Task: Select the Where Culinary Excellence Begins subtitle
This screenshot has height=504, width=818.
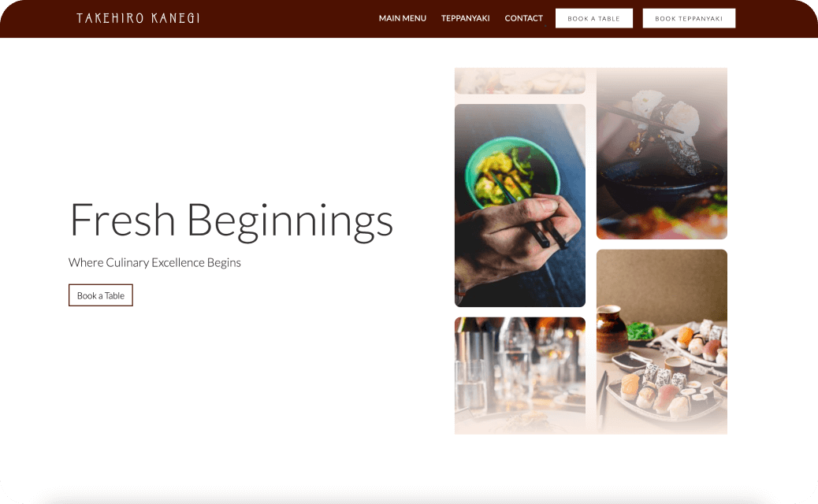Action: (154, 263)
